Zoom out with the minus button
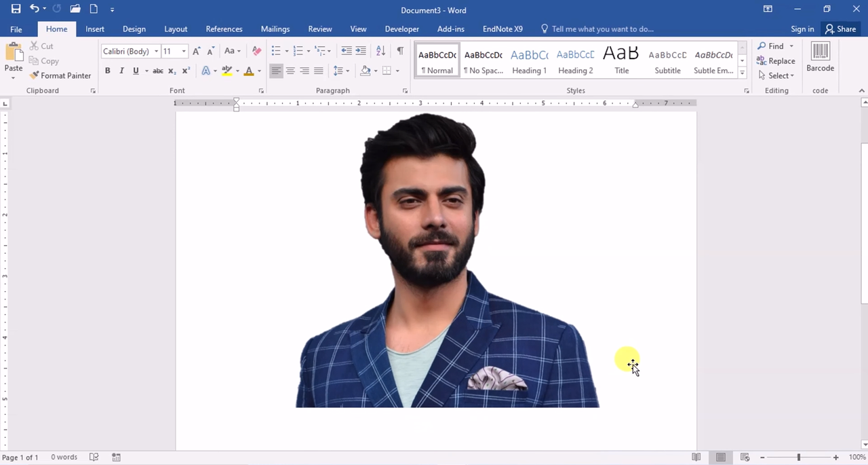 click(762, 458)
